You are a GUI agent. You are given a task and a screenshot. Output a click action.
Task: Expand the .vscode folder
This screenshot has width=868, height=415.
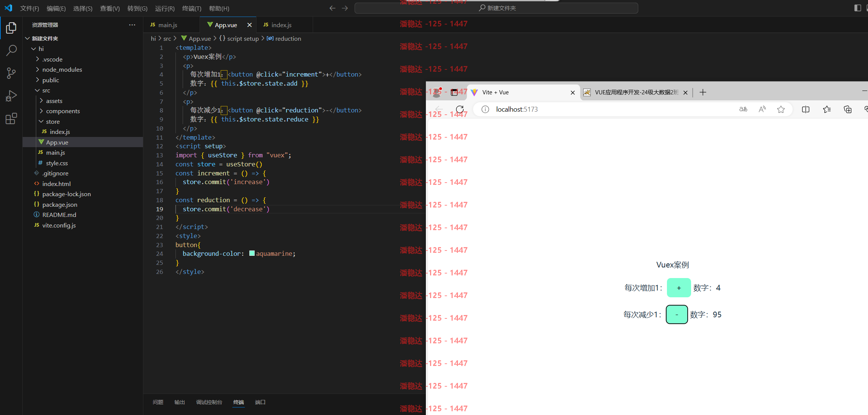click(x=37, y=59)
